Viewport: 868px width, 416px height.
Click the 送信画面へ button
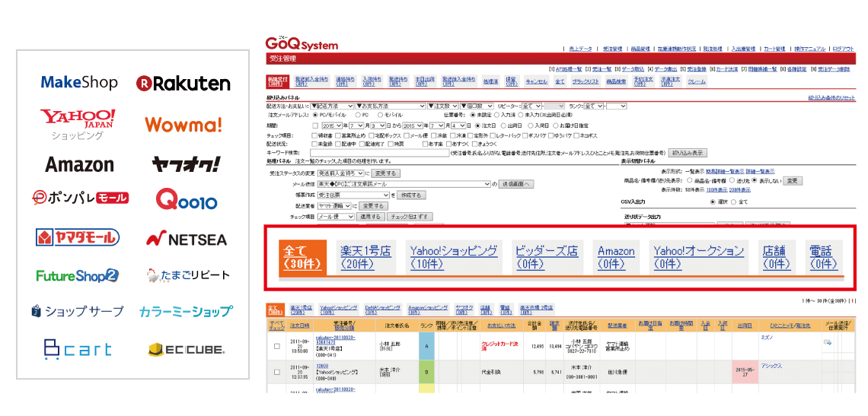tap(516, 184)
